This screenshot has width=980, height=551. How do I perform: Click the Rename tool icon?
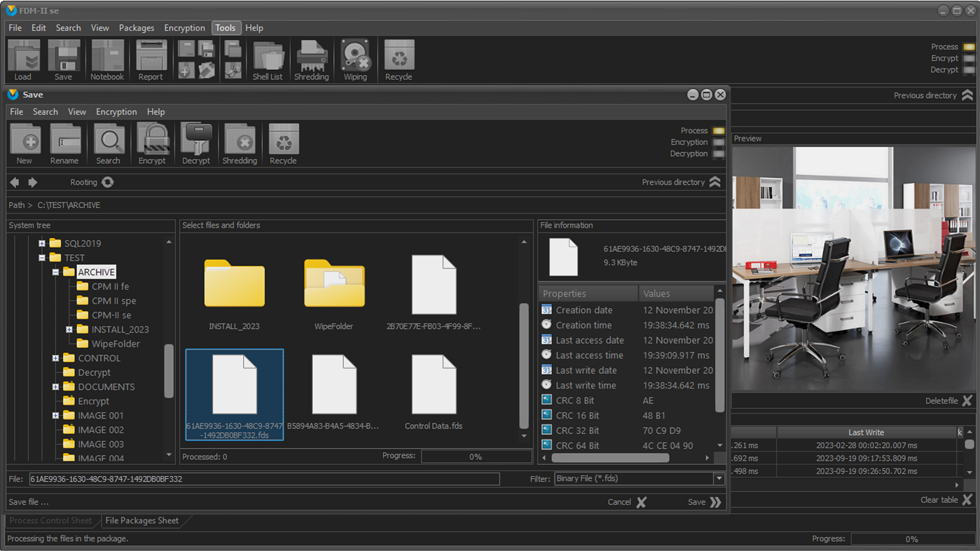tap(64, 140)
